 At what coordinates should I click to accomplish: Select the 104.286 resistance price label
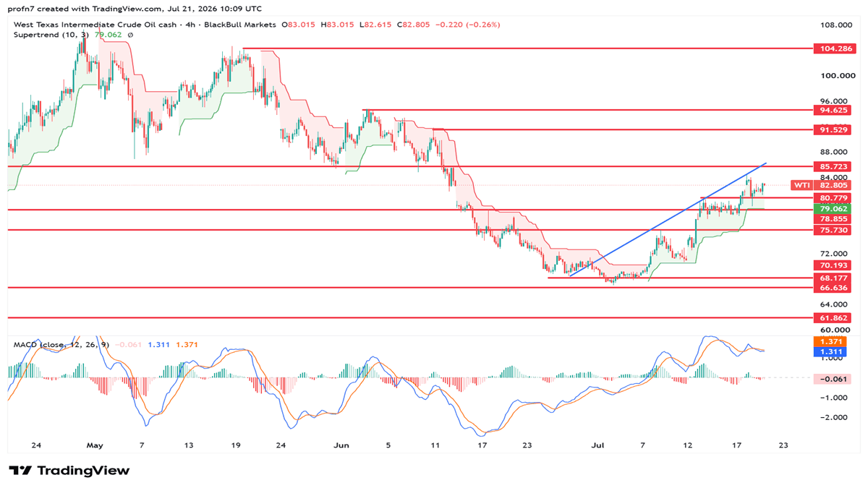tap(835, 48)
